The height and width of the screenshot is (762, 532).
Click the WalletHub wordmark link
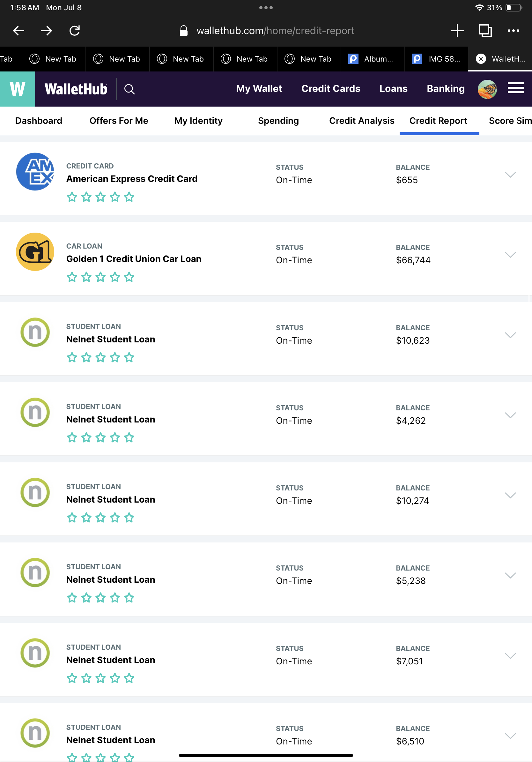pyautogui.click(x=76, y=89)
